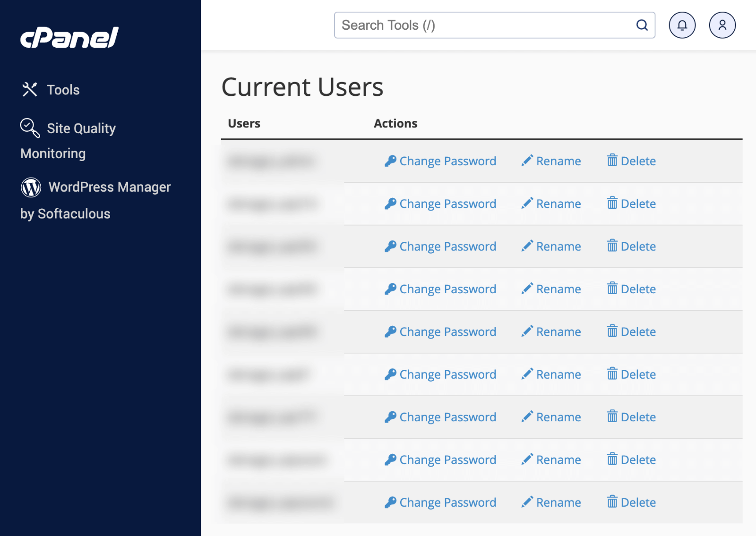Select the Tools wrench icon in sidebar
Viewport: 756px width, 536px height.
tap(29, 89)
